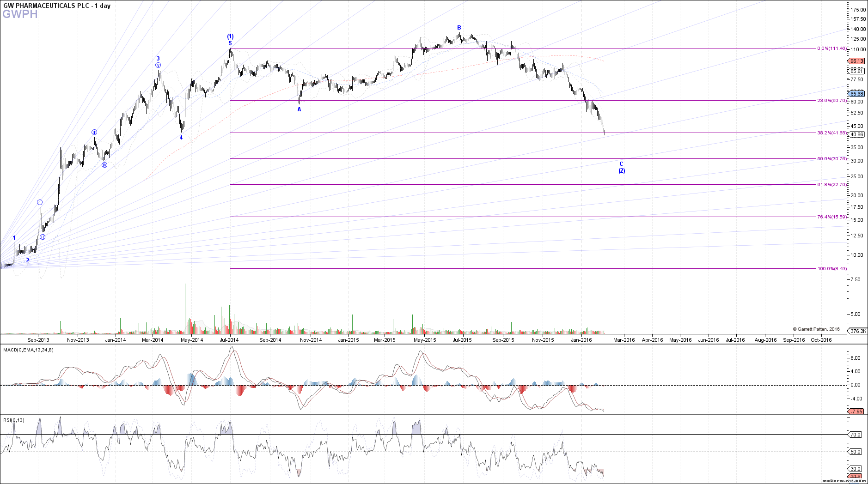868x484 pixels.
Task: Click wave label '2' near the chart's bottom left
Action: click(x=28, y=260)
